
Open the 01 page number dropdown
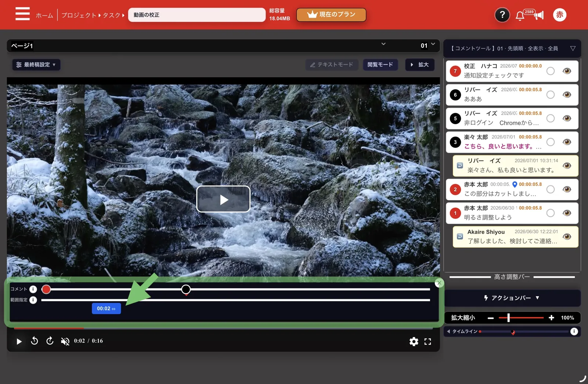click(x=428, y=45)
